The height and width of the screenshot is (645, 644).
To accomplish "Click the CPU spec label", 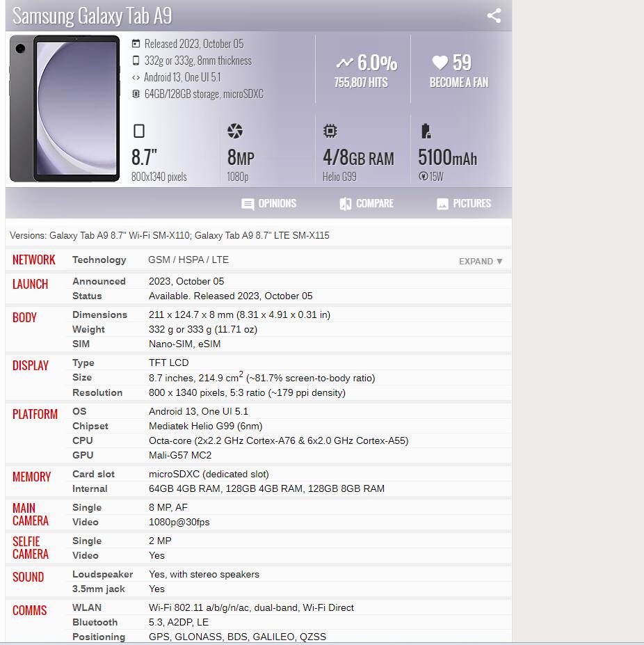I will tap(82, 440).
